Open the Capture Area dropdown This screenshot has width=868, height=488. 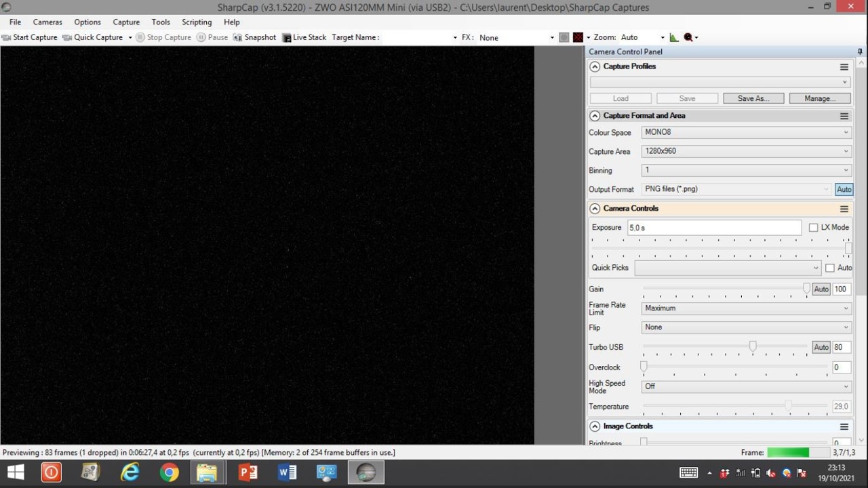pyautogui.click(x=746, y=151)
